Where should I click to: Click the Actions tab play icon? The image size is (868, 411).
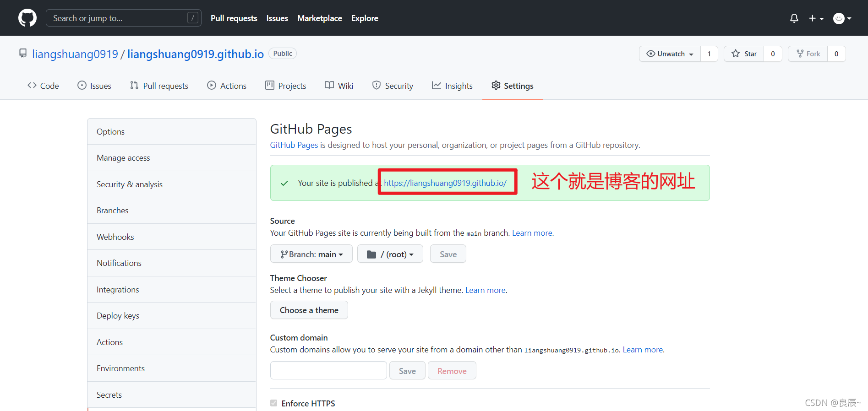pos(212,86)
